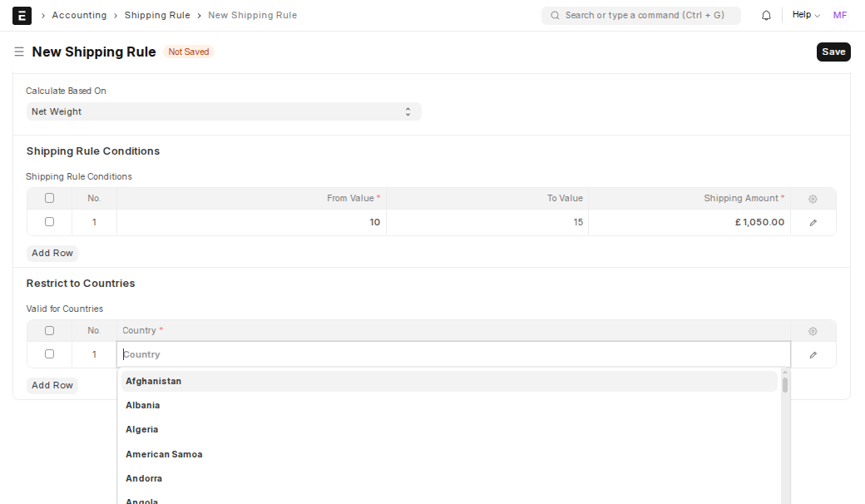Select all rows in Shipping Rule Conditions
Viewport: 865px width, 504px height.
click(x=49, y=198)
